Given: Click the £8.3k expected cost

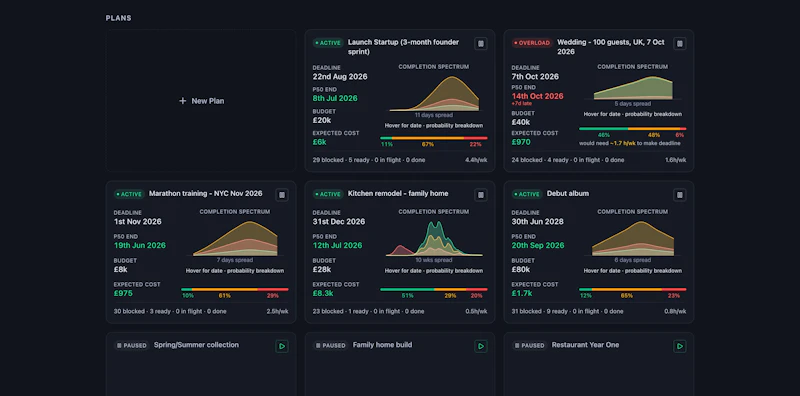Looking at the screenshot, I should point(323,293).
